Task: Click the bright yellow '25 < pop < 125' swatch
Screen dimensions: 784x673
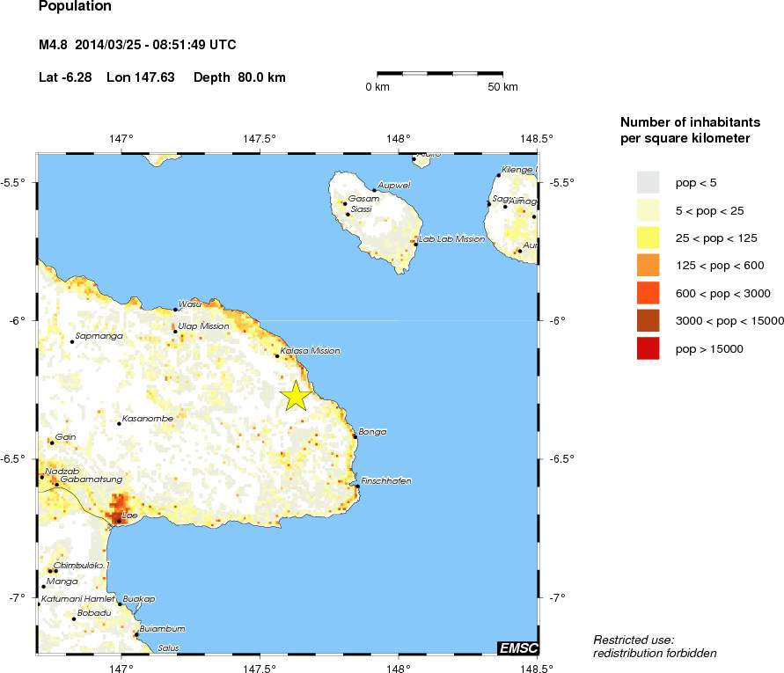Action: click(648, 238)
